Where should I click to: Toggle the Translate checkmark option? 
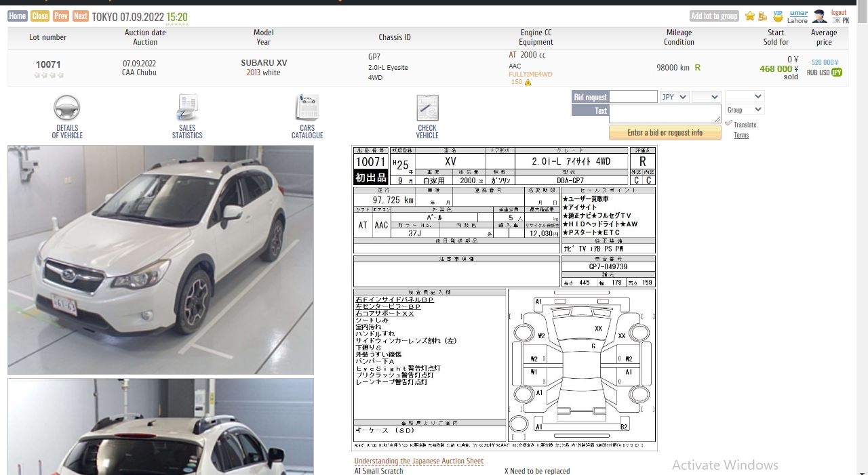click(x=729, y=123)
